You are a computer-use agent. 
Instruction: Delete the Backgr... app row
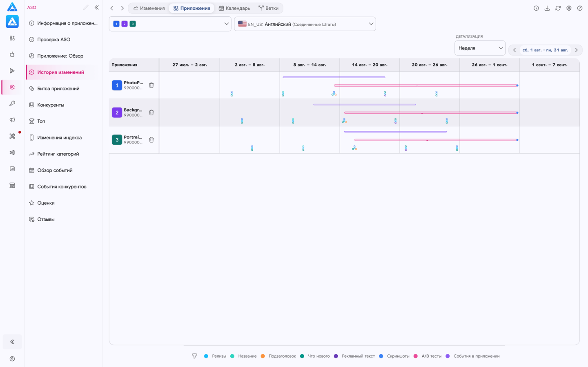[151, 112]
